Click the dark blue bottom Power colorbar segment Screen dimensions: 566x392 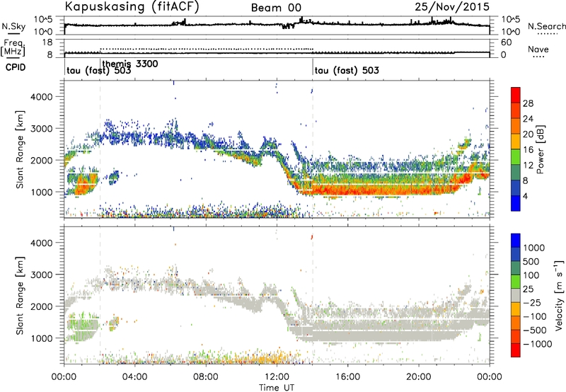[516, 203]
